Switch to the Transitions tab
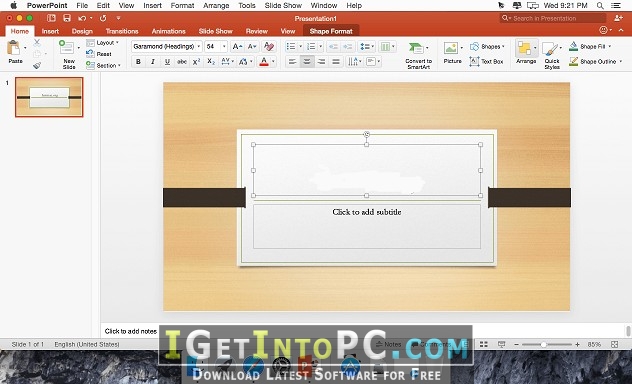This screenshot has width=632, height=384. (x=122, y=31)
